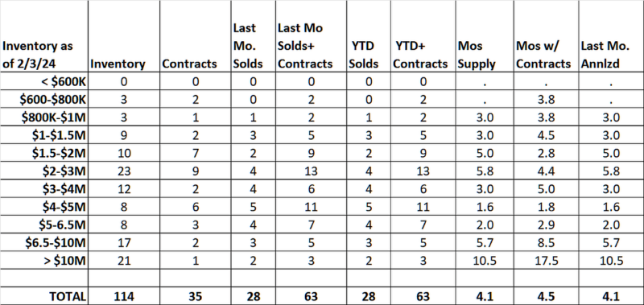Select inventory value 23 in $2-$3M row
The image size is (644, 305).
(123, 171)
